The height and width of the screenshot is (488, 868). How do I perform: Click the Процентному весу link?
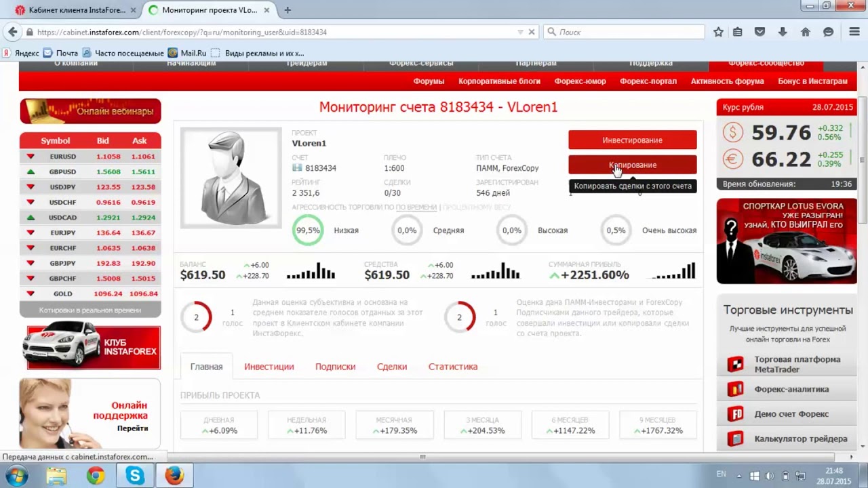[477, 207]
